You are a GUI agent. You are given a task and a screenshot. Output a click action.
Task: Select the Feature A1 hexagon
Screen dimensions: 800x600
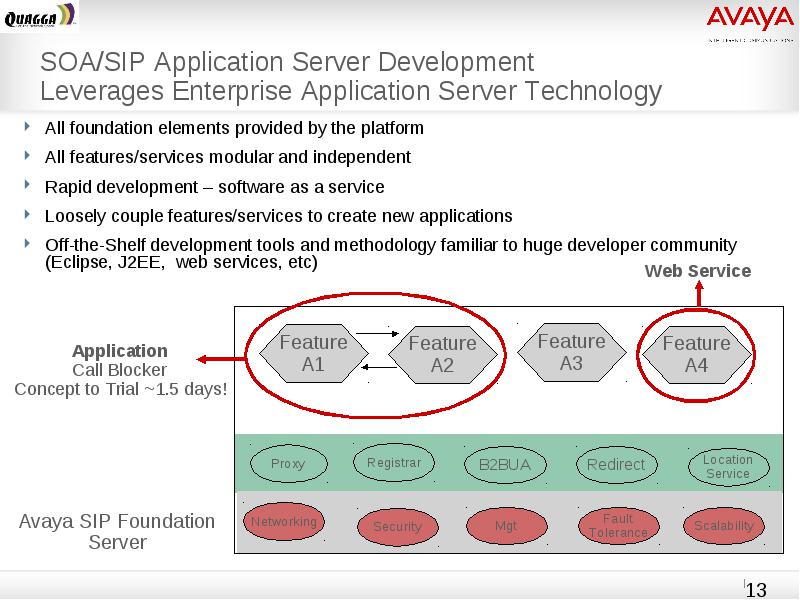314,353
